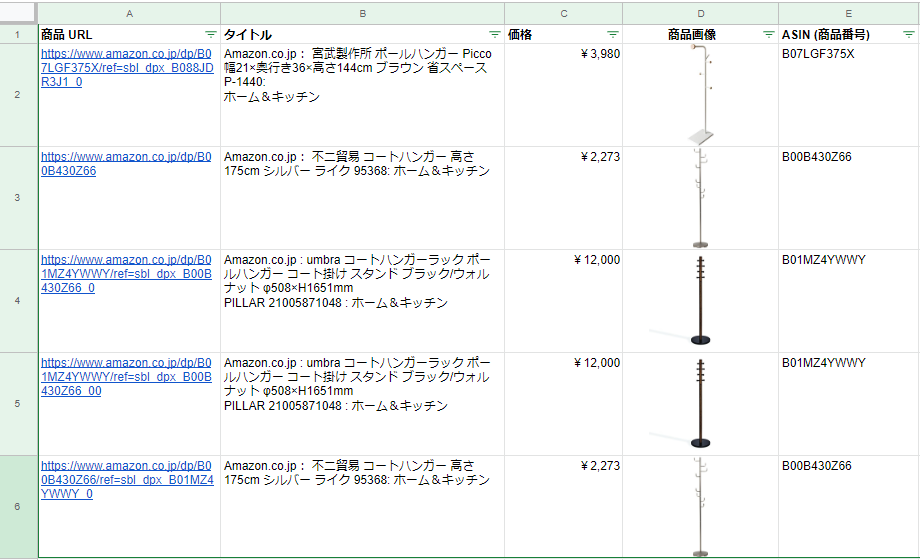Click silver coat hanger image in row 6
Screen dimensions: 920x560
[700, 507]
